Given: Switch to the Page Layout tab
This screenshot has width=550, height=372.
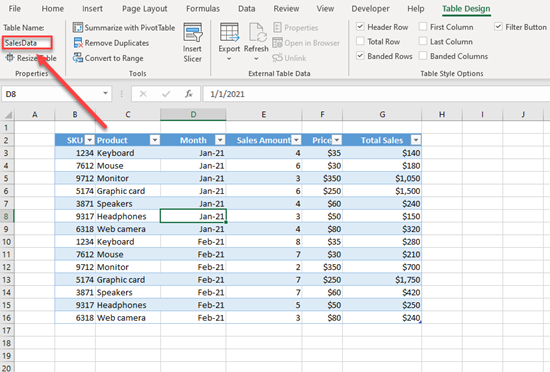Looking at the screenshot, I should (x=145, y=8).
